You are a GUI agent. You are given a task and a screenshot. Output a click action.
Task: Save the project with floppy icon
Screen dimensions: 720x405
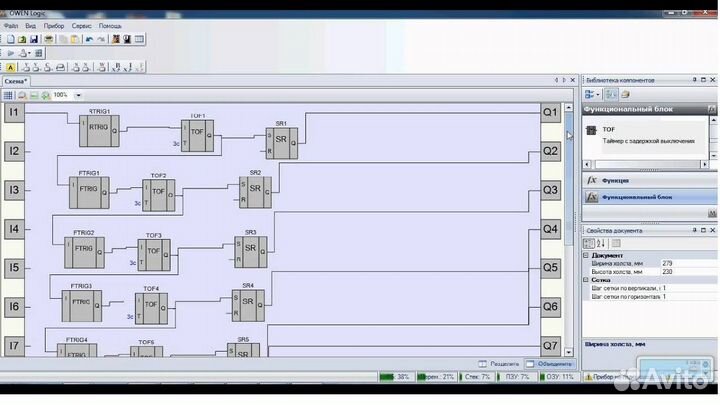point(34,39)
